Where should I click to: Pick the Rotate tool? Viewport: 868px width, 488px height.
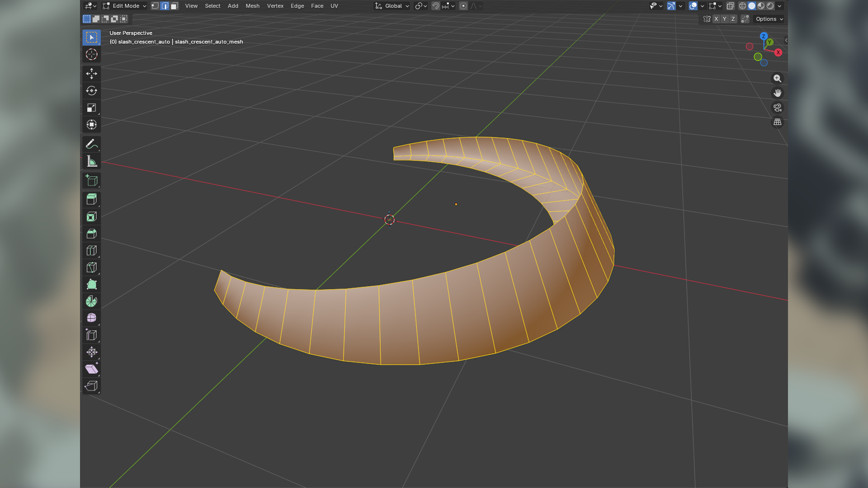pos(91,91)
